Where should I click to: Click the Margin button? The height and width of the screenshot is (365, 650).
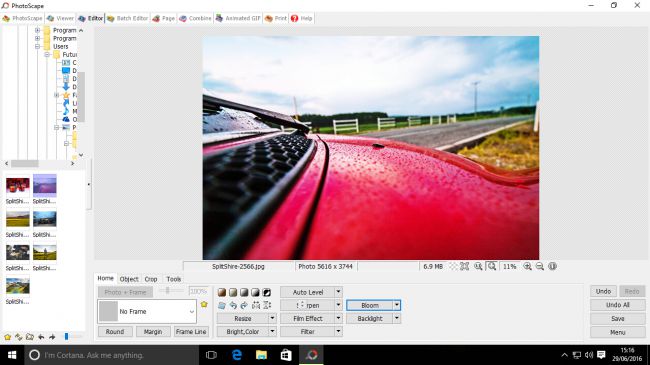pos(153,331)
